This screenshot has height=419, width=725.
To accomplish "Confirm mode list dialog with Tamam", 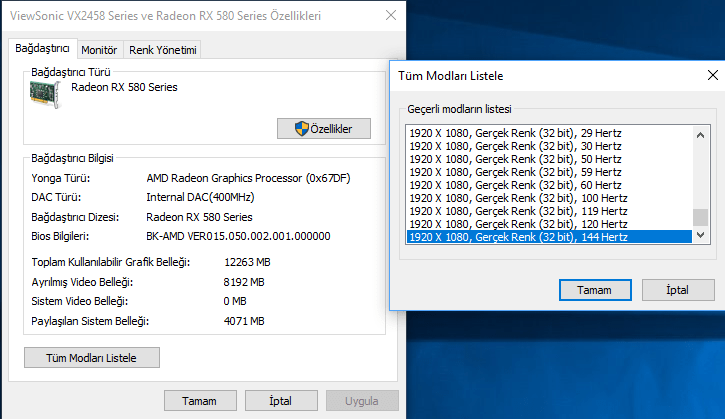I will click(x=595, y=290).
